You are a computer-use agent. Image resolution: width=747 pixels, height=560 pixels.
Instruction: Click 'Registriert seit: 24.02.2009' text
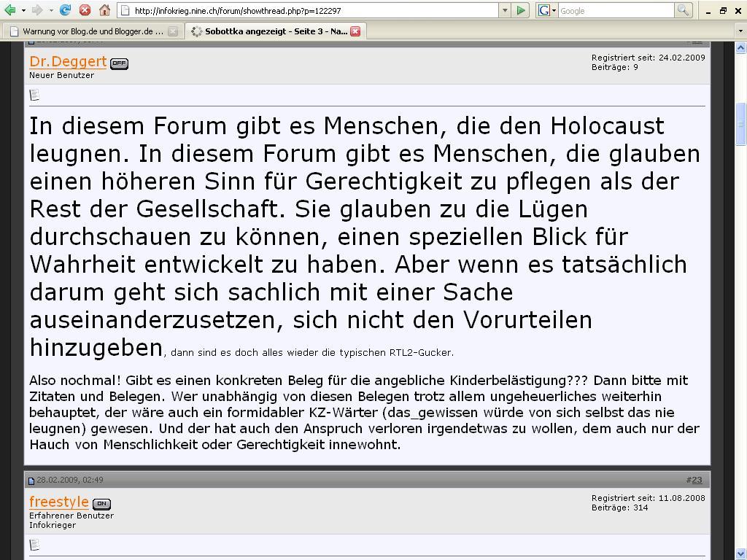tap(648, 58)
